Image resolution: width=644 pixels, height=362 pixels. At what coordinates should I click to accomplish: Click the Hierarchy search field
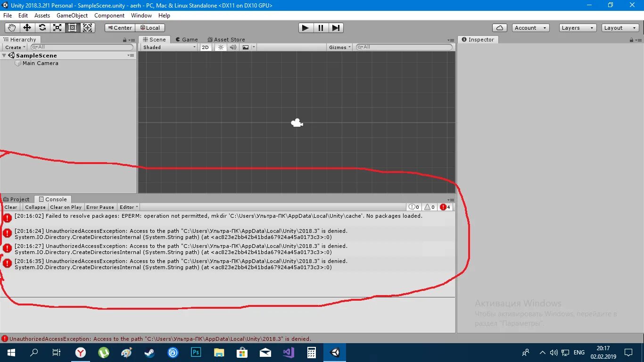[82, 47]
